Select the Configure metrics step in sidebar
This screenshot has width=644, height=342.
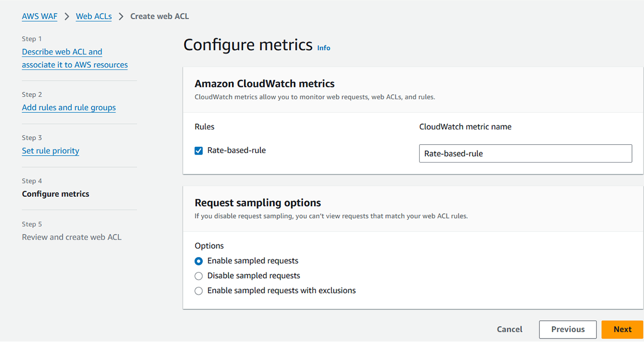(x=55, y=194)
